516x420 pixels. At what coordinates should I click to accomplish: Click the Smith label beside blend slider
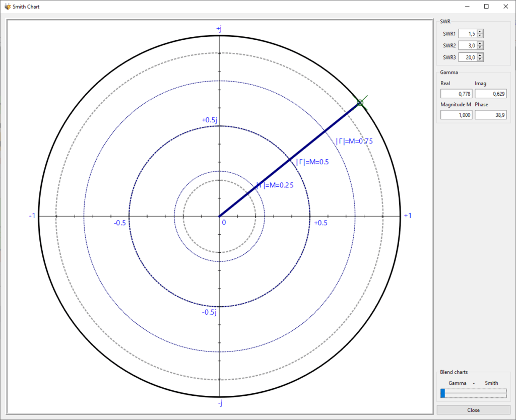coord(491,383)
